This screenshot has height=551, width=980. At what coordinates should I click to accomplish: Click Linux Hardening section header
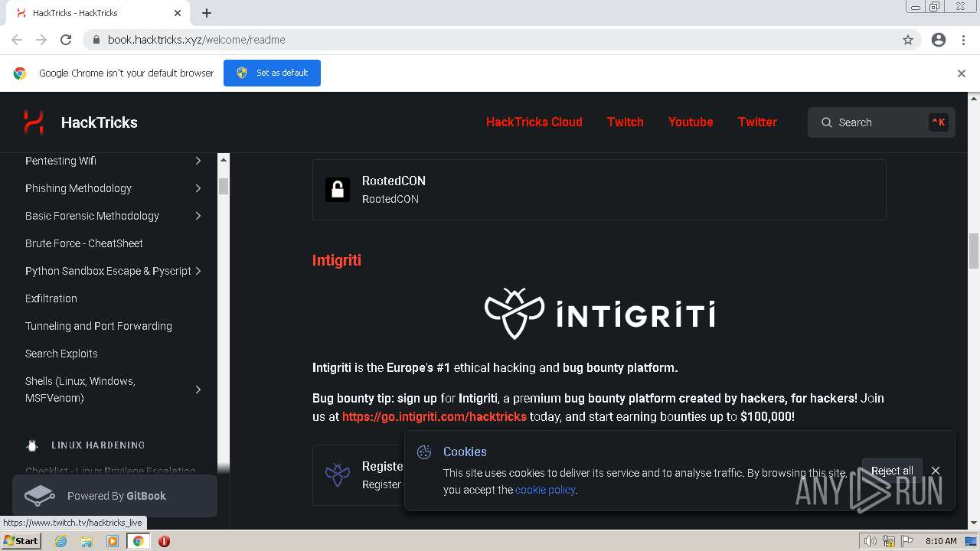[x=98, y=445]
